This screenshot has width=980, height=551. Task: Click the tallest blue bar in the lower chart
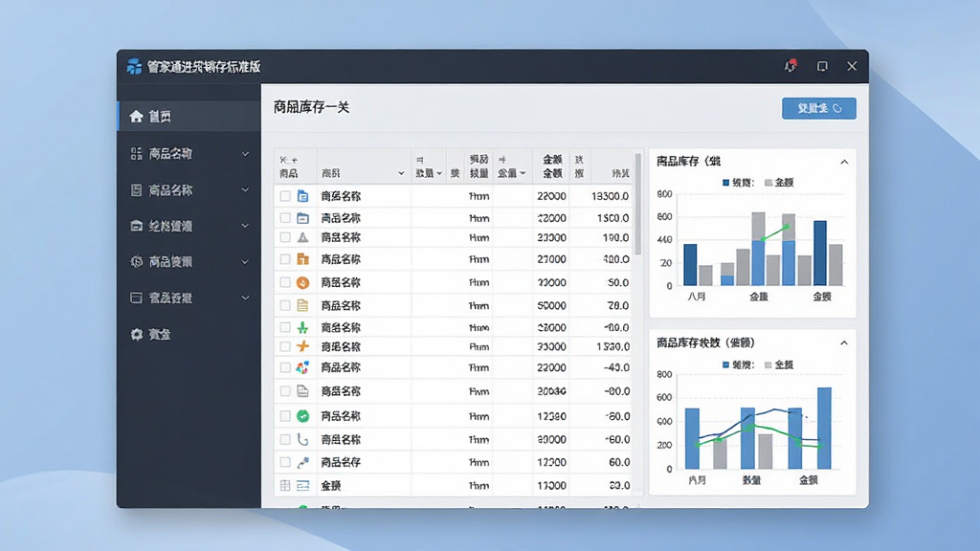pos(824,429)
